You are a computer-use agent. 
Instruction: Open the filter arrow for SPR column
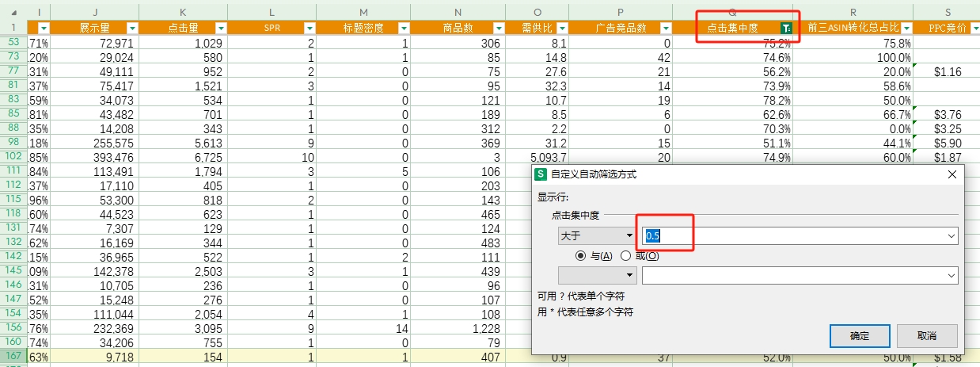tap(309, 28)
